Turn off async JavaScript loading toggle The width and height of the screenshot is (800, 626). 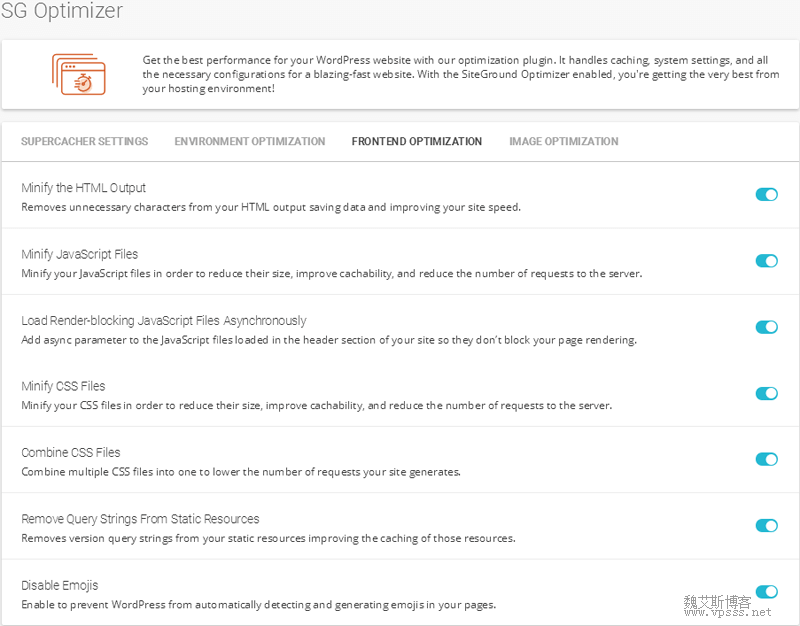pyautogui.click(x=766, y=327)
